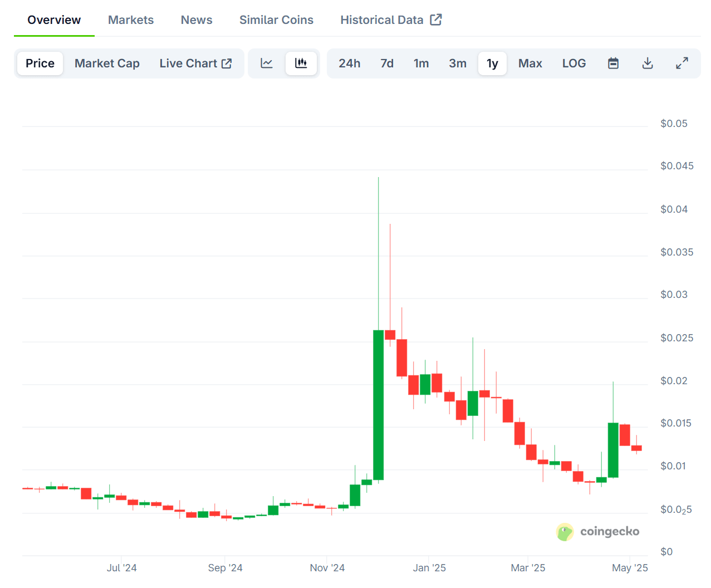Choose the 3m time range
The height and width of the screenshot is (588, 711).
click(x=458, y=63)
